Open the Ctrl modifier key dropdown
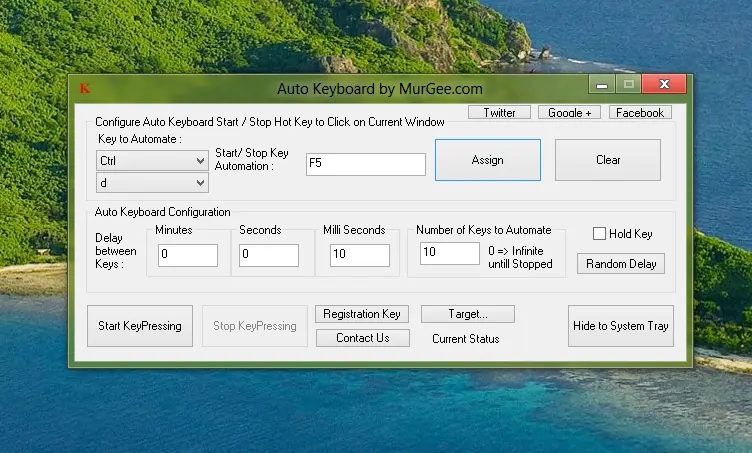This screenshot has width=752, height=453. click(152, 161)
